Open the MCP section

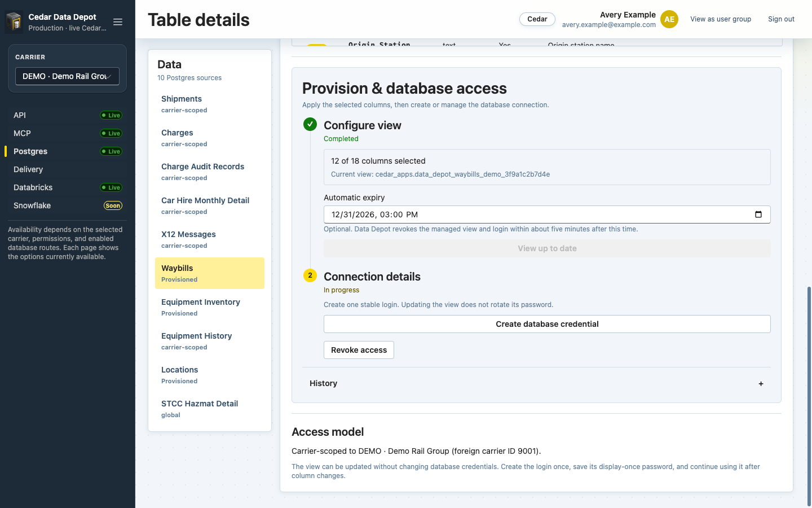[68, 133]
